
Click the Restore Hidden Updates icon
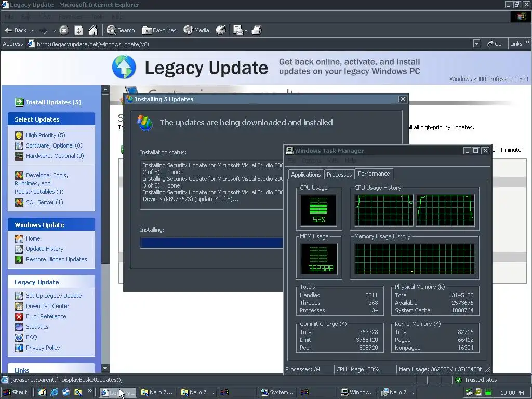[19, 260]
